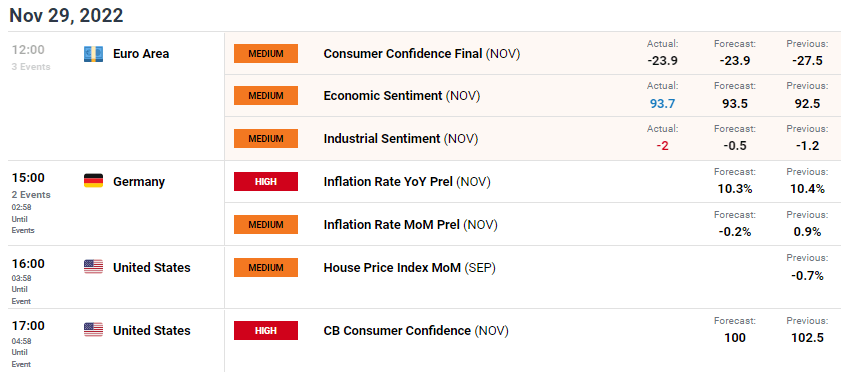Viewport: 841px width, 377px height.
Task: Select the HIGH badge for Inflation Rate YoY
Action: [x=265, y=181]
